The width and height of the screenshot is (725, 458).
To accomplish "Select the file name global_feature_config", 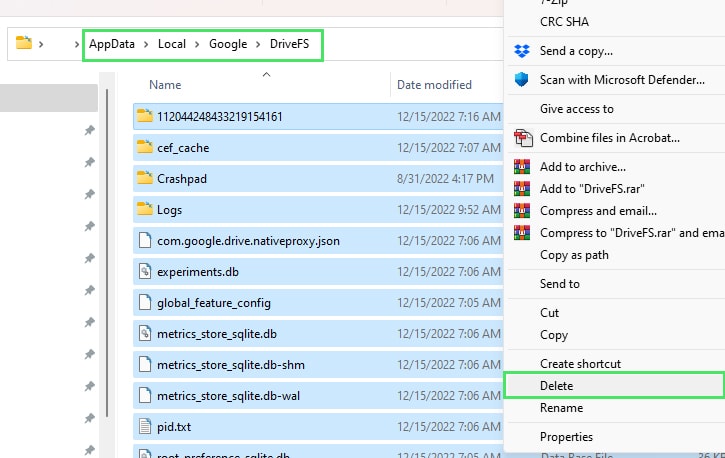I will tap(214, 303).
